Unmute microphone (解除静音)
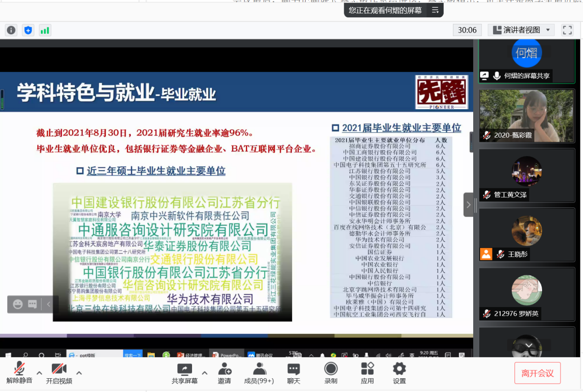This screenshot has width=583, height=392. coord(19,373)
